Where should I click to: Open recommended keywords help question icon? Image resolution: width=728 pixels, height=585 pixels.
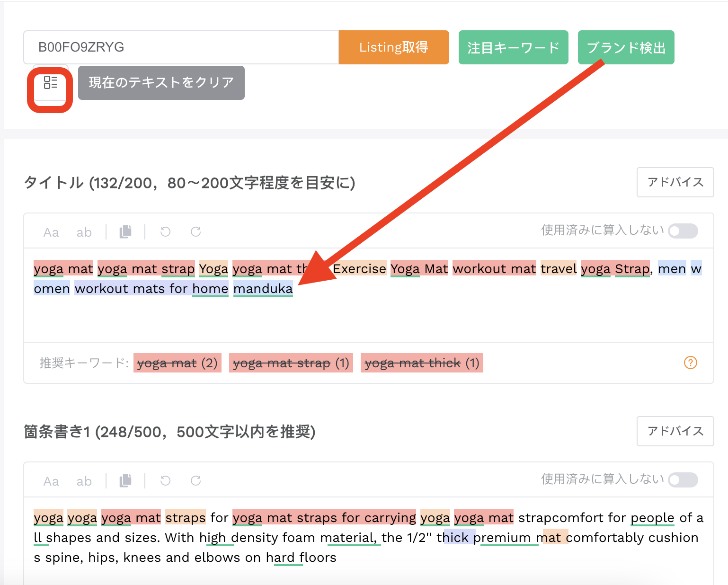[691, 363]
